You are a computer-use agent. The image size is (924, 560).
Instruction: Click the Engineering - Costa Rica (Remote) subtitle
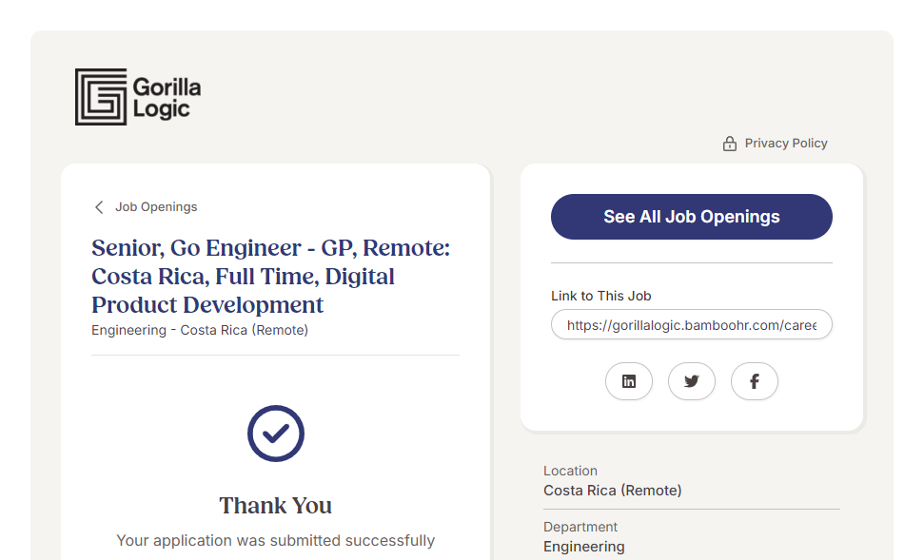200,331
